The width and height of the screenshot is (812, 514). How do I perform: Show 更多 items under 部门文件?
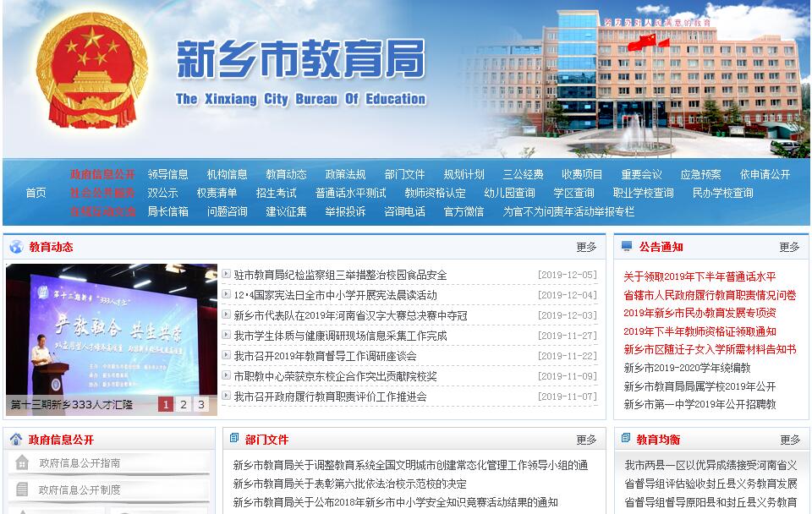[x=586, y=440]
